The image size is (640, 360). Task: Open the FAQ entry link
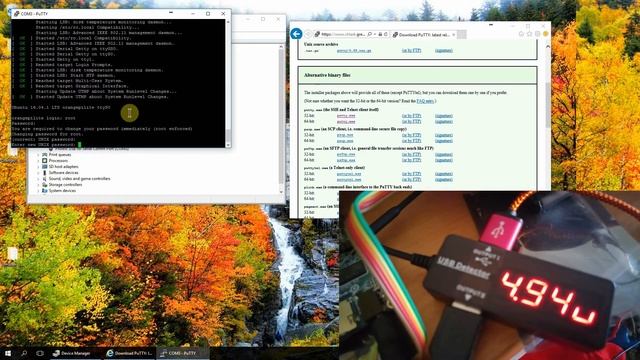point(425,101)
